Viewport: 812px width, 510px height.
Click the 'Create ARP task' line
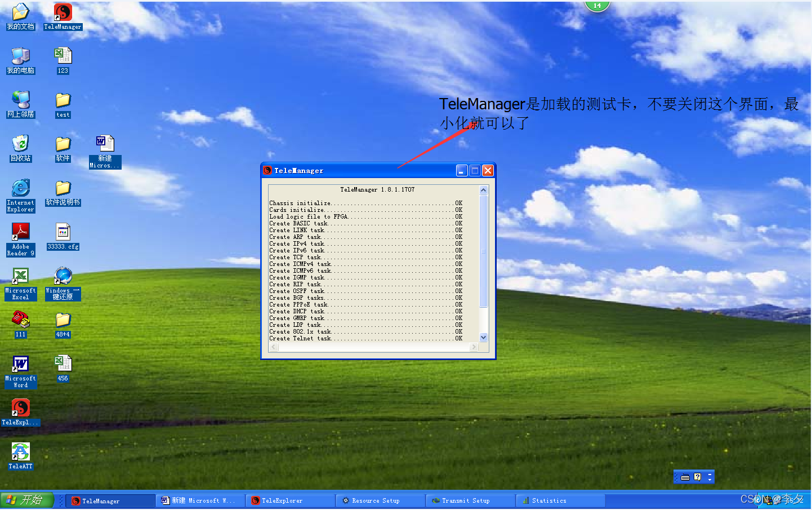(x=366, y=237)
